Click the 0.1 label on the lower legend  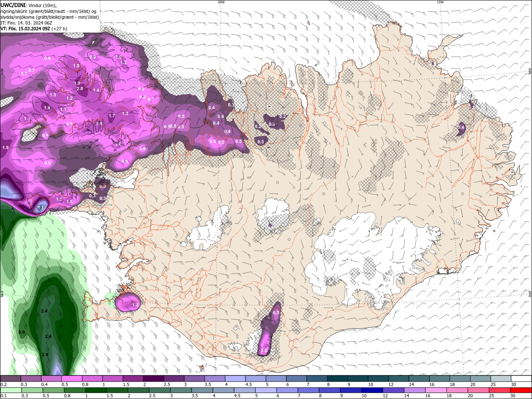[x=3, y=396]
